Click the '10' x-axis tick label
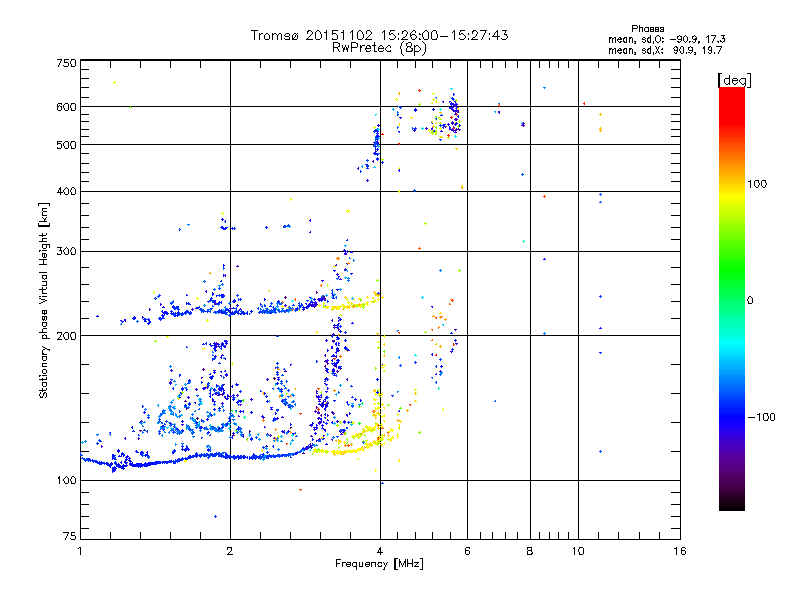The image size is (800, 600). click(578, 551)
